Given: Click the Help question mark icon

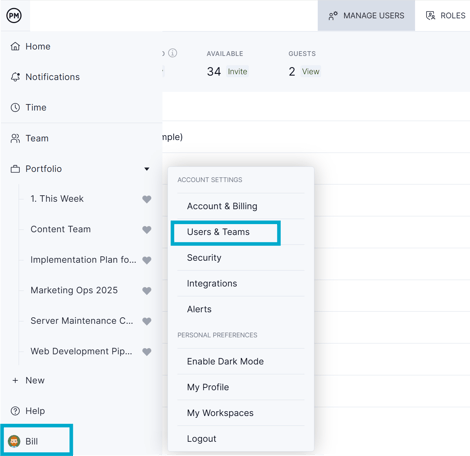Looking at the screenshot, I should 15,411.
